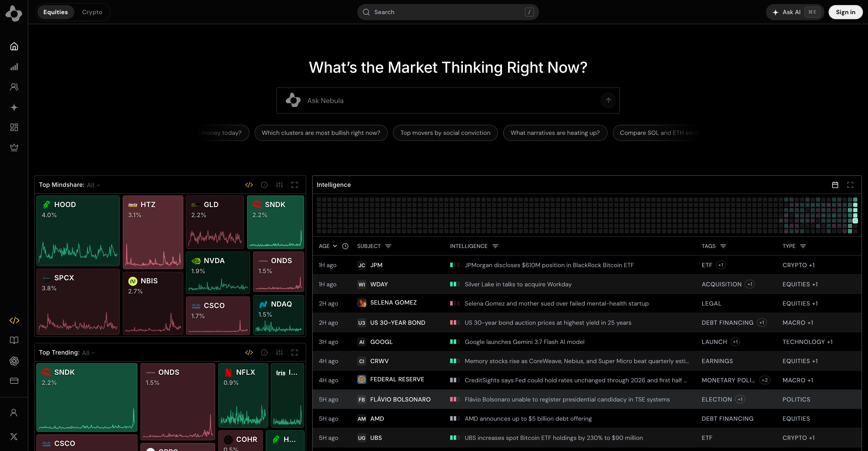Open the people icon in the sidebar
The image size is (868, 451).
[x=14, y=87]
